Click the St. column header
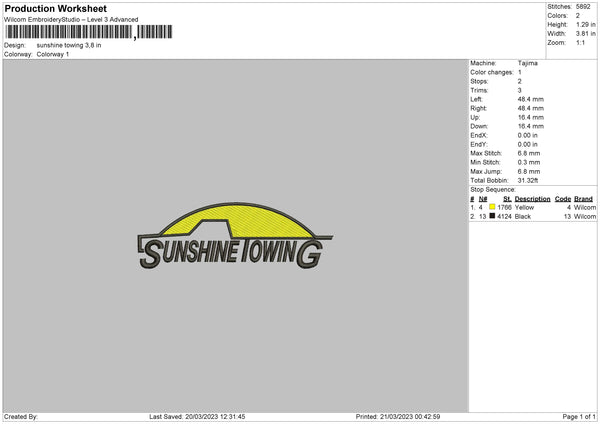This screenshot has width=600, height=424. point(507,199)
